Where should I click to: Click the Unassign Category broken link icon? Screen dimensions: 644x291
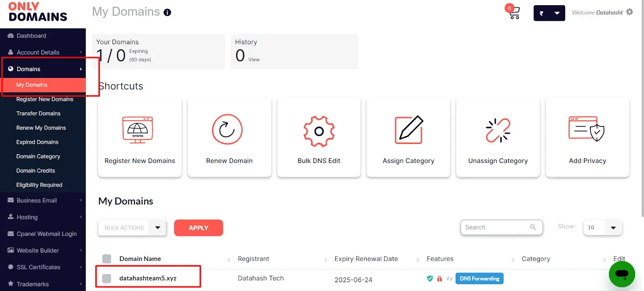[x=498, y=130]
